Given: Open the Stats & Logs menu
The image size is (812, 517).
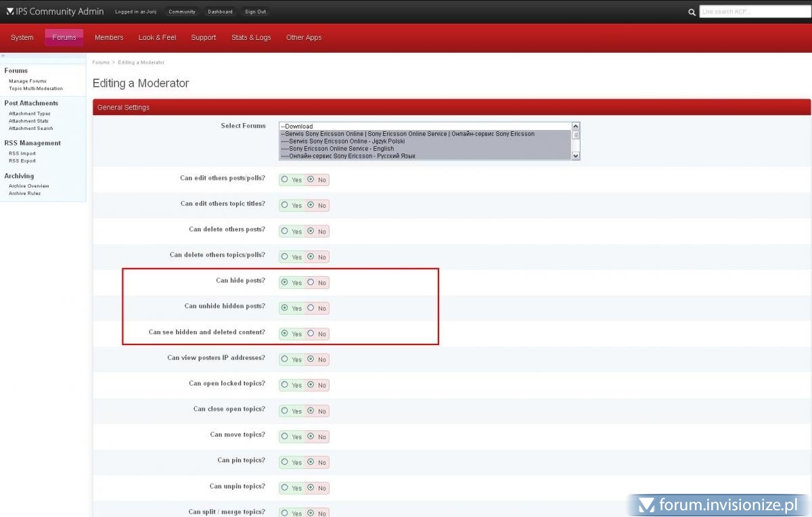Looking at the screenshot, I should pyautogui.click(x=251, y=38).
